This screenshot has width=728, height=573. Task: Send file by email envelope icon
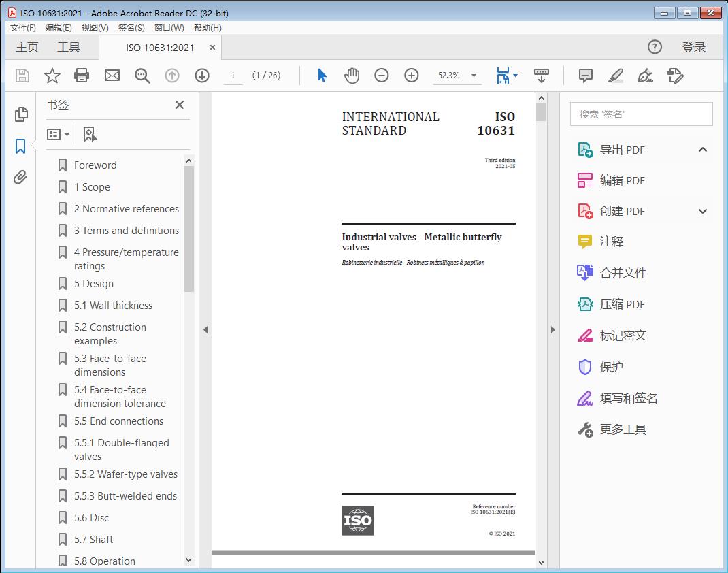click(x=112, y=76)
